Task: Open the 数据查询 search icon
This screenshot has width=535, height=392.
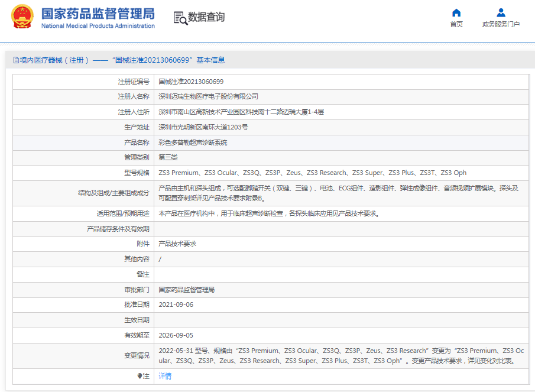Action: pyautogui.click(x=180, y=18)
